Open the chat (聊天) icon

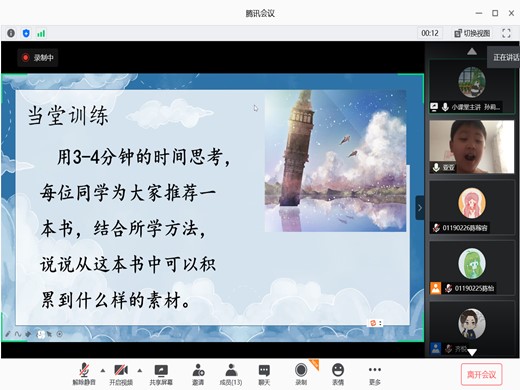tap(264, 374)
